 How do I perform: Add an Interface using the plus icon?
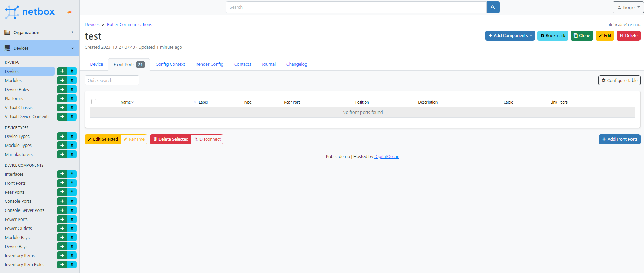[62, 174]
